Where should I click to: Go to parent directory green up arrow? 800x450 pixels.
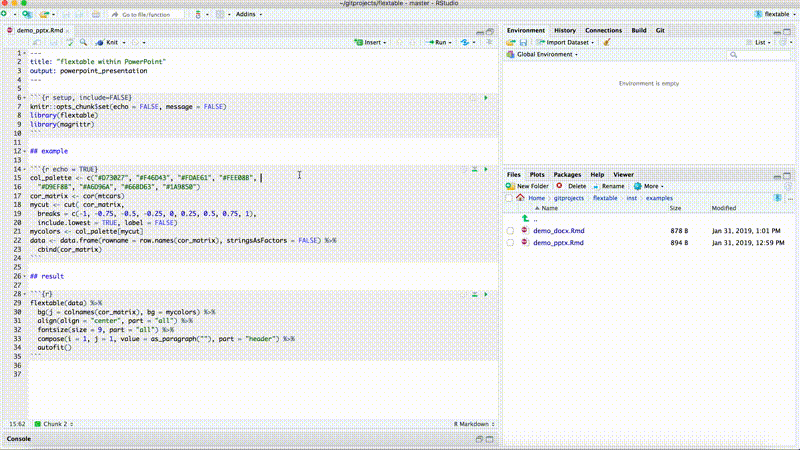point(526,219)
